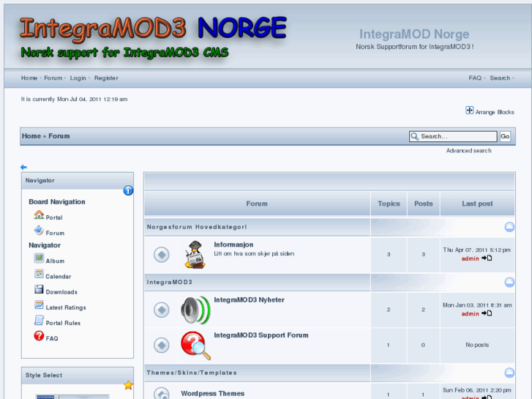
Task: Click the IntegraMOD Norge site title
Action: point(414,34)
